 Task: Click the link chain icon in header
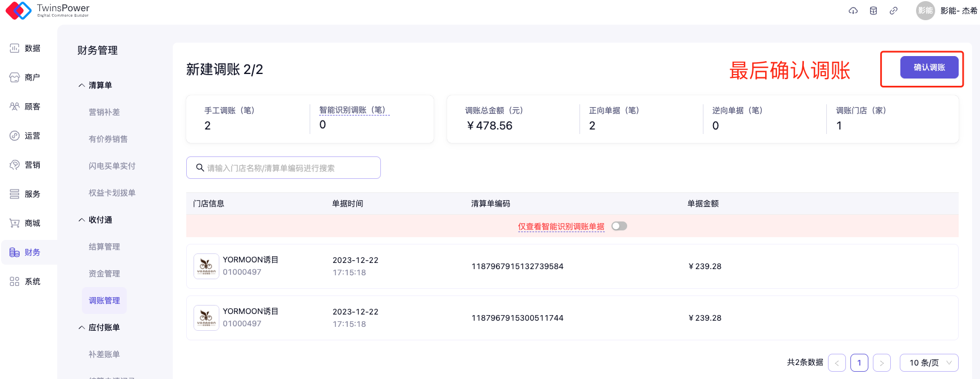coord(893,11)
